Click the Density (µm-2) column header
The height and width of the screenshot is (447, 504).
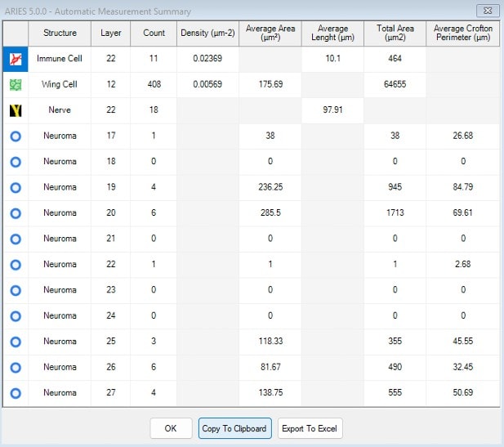click(x=207, y=34)
